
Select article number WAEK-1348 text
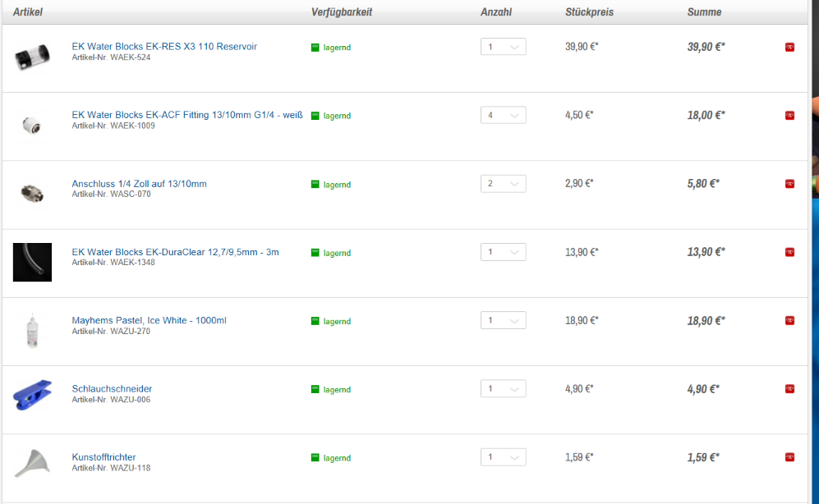(x=133, y=263)
